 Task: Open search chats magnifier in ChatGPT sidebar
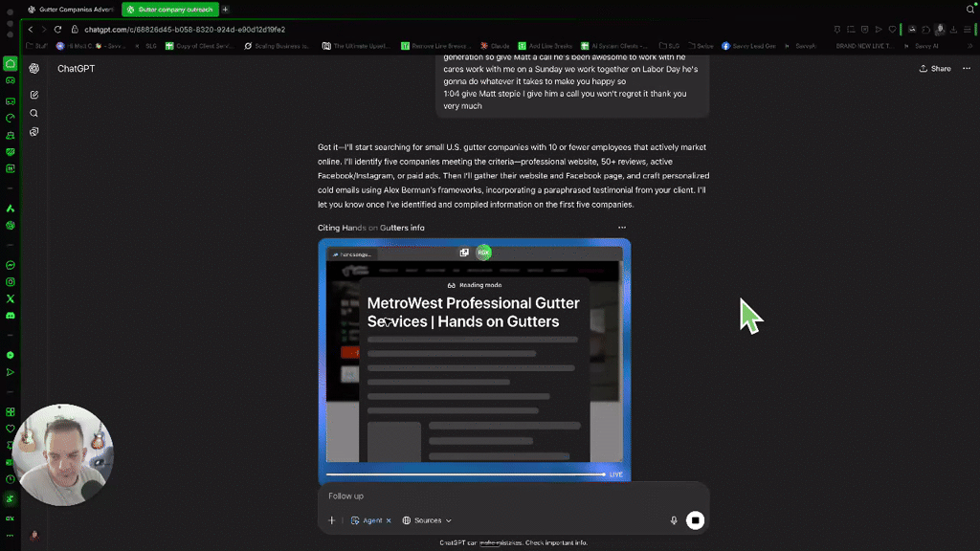coord(33,114)
